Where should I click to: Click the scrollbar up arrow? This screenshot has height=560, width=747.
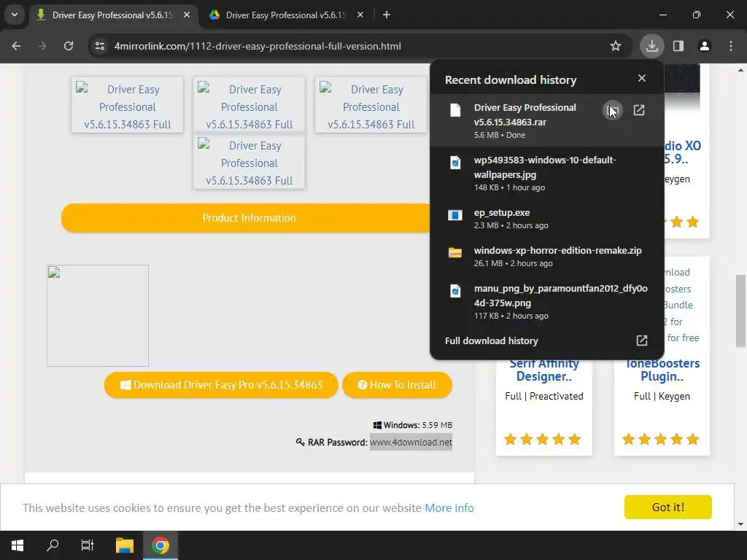740,70
